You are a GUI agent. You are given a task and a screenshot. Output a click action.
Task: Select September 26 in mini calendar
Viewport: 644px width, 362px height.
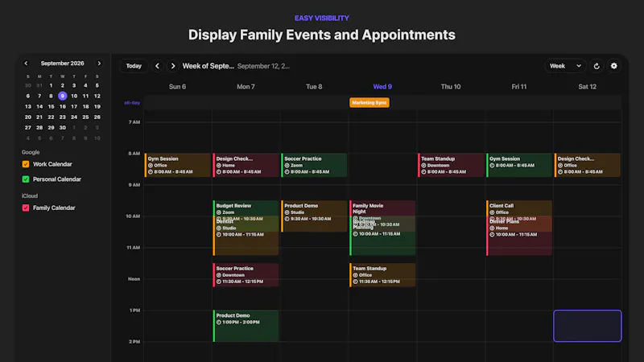(x=97, y=117)
